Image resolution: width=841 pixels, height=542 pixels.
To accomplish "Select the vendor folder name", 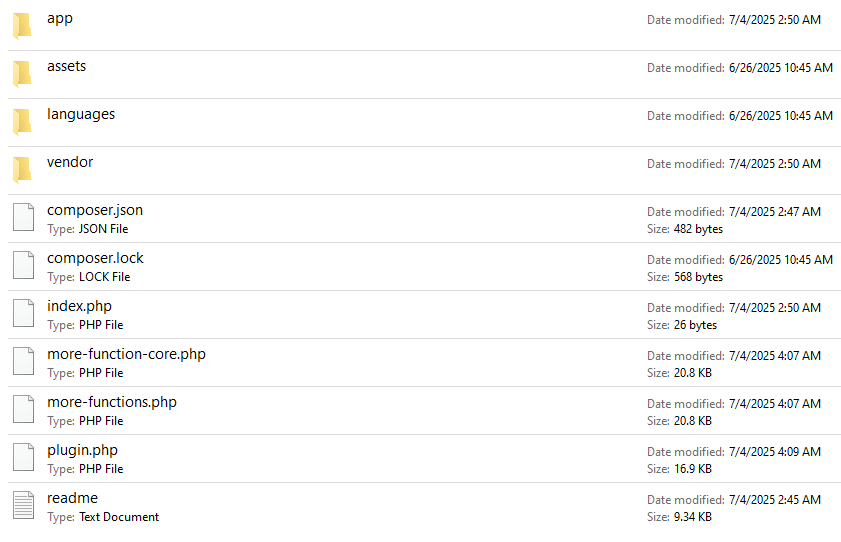I will coord(70,162).
